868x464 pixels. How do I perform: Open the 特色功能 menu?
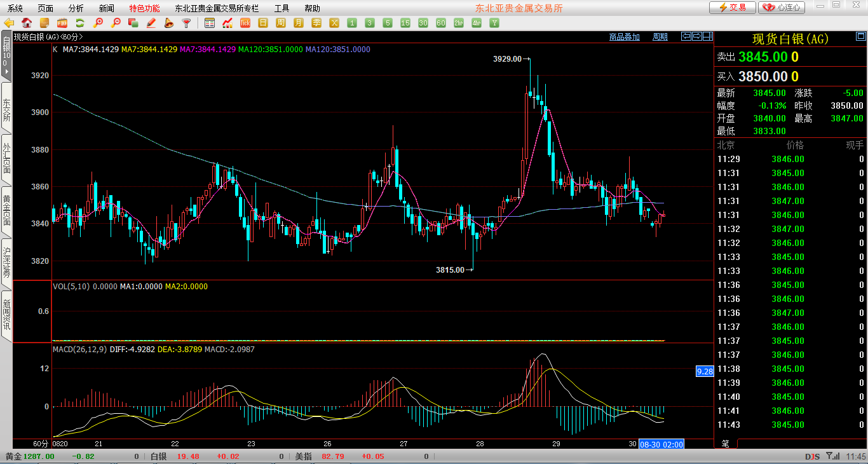coord(144,8)
